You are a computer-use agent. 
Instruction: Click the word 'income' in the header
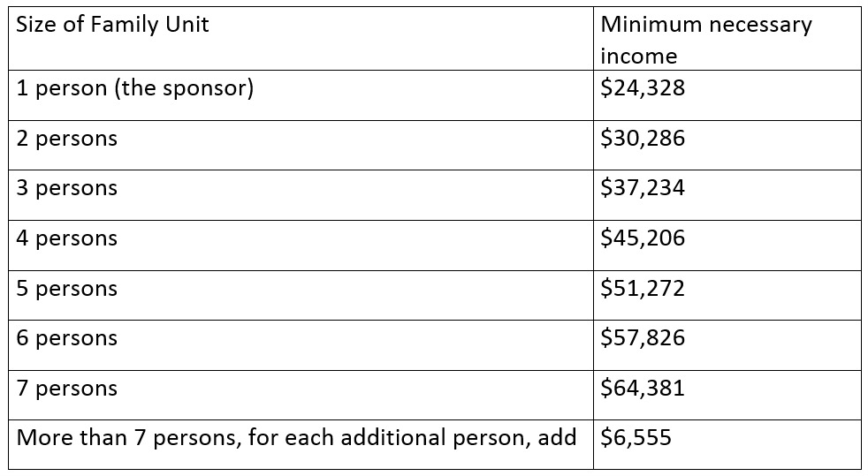click(639, 57)
